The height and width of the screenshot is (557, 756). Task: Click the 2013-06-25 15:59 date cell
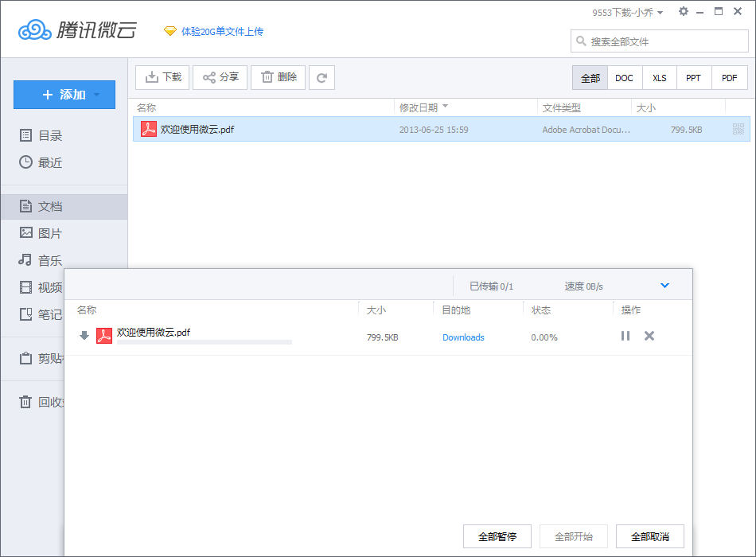(x=434, y=129)
